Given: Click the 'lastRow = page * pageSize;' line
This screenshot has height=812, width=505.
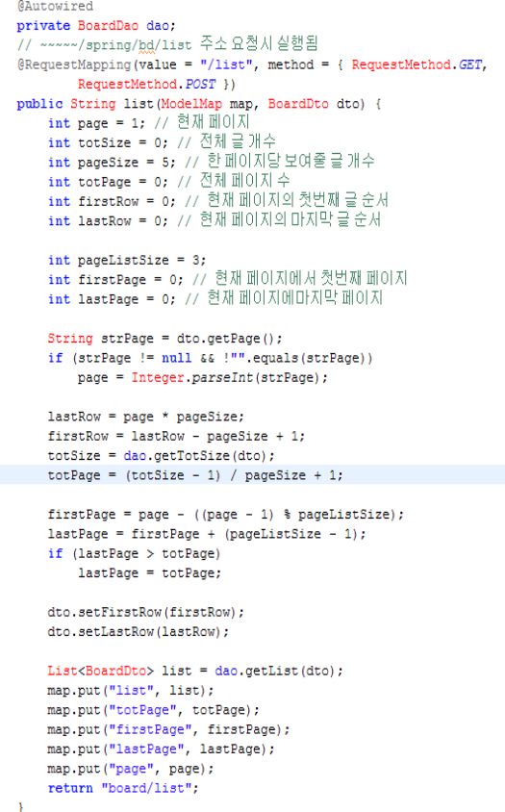Looking at the screenshot, I should [x=145, y=417].
